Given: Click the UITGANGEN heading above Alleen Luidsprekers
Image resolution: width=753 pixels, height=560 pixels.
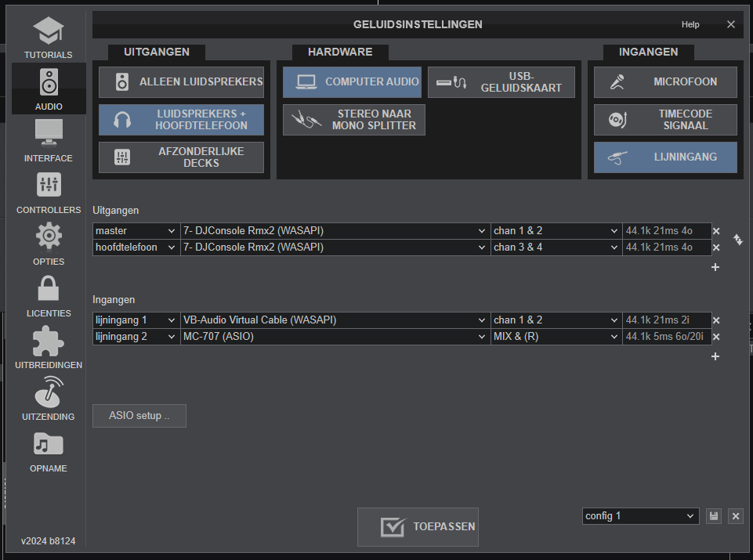Looking at the screenshot, I should coord(157,52).
